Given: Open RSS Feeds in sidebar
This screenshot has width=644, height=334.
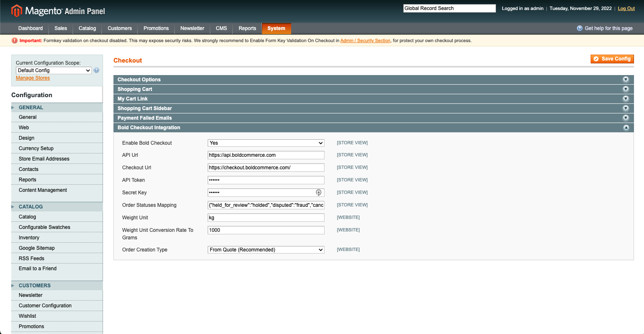Looking at the screenshot, I should pyautogui.click(x=57, y=259).
